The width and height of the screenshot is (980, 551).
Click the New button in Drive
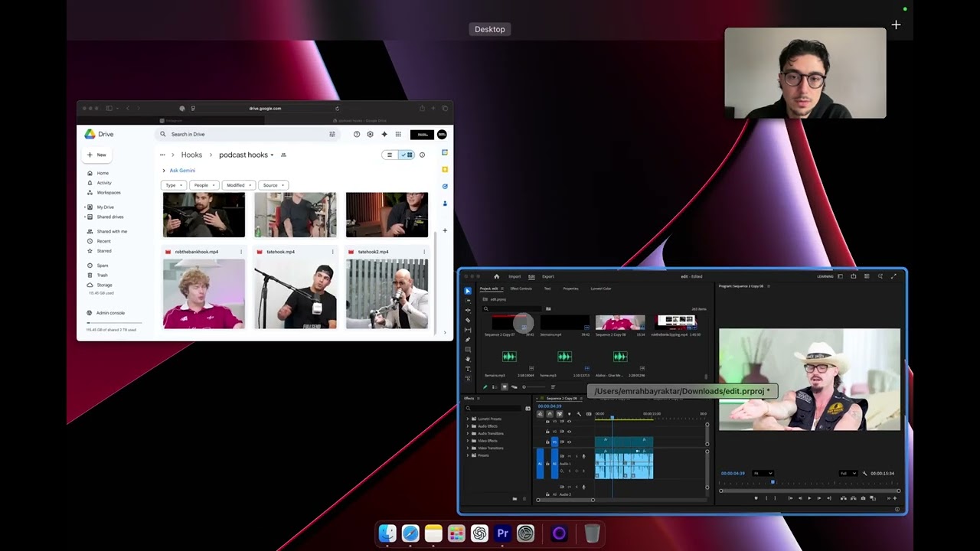point(96,155)
